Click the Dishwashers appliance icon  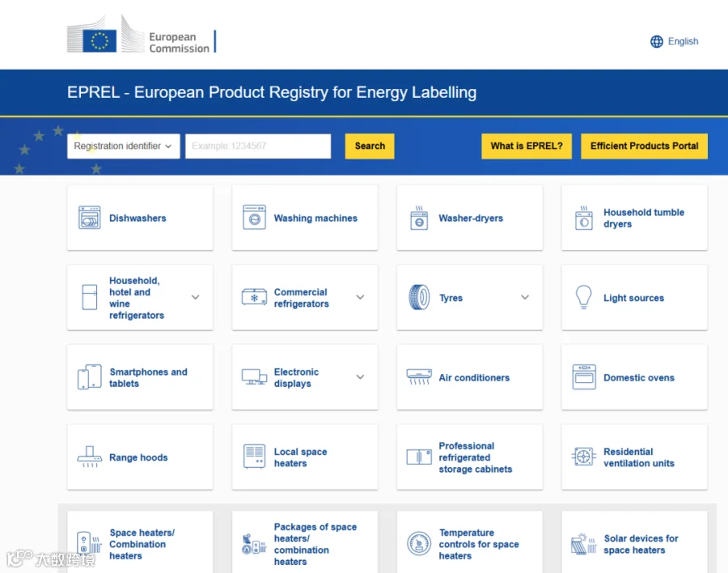(x=90, y=218)
